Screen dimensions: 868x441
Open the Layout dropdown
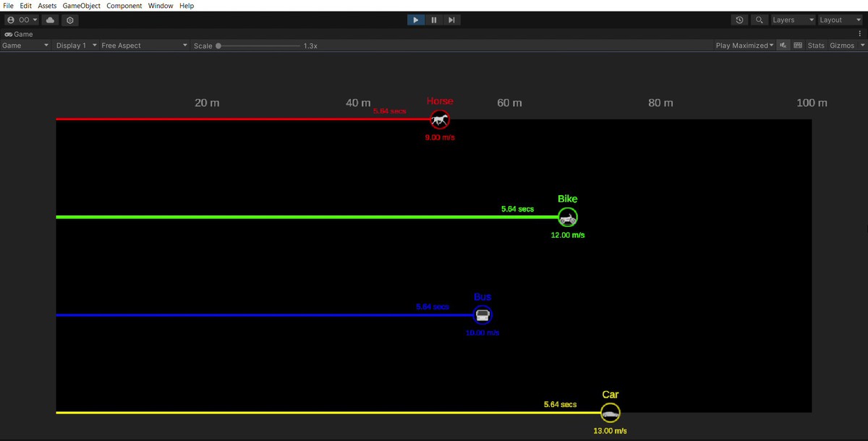840,20
